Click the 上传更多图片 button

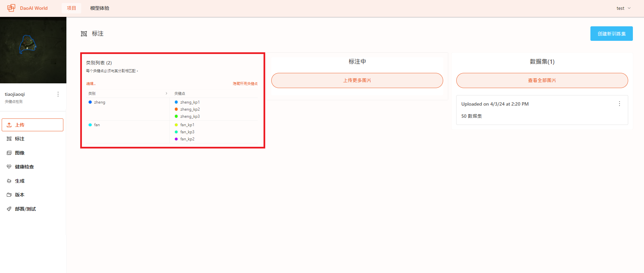357,80
